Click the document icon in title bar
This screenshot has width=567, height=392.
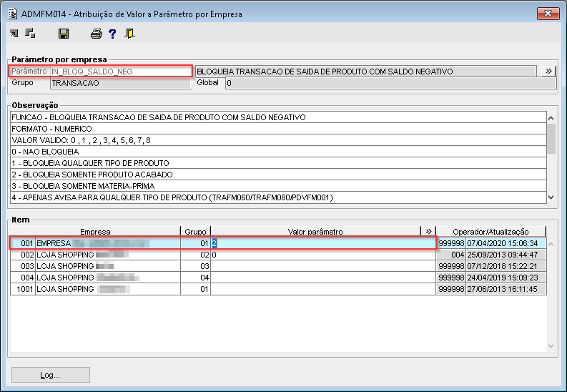13,14
